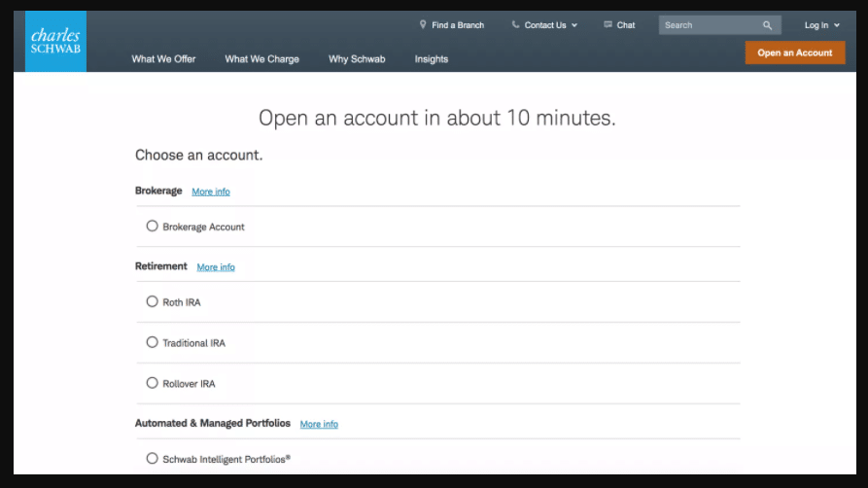Open the Why Schwab menu
This screenshot has height=488, width=868.
point(357,58)
